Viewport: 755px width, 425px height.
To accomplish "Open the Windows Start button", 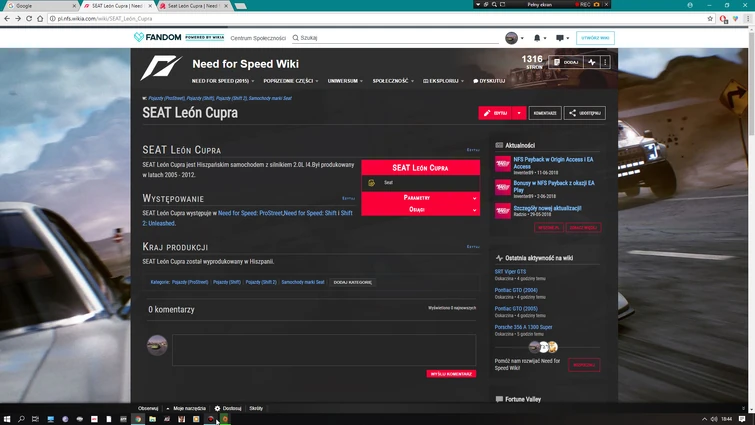I will 7,419.
